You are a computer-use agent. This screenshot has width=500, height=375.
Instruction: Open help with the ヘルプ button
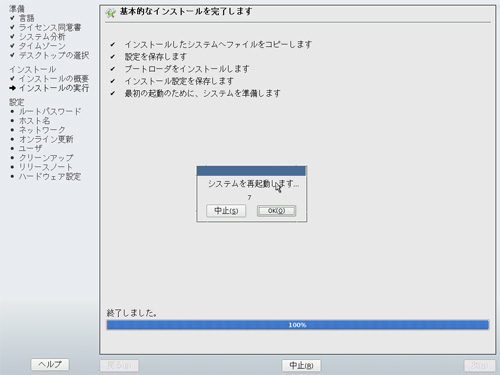pos(50,364)
